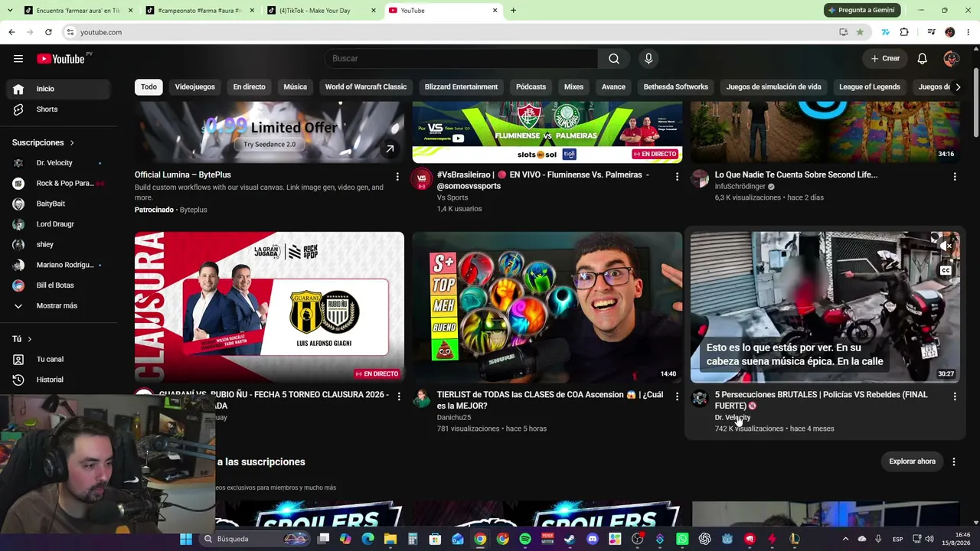
Task: Filter by Videojuegos chip
Action: click(x=194, y=86)
